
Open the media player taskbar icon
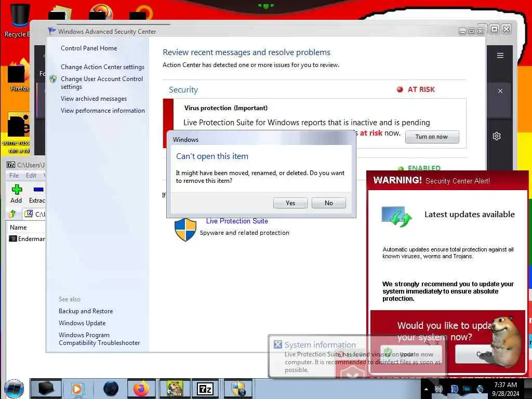[x=78, y=389]
